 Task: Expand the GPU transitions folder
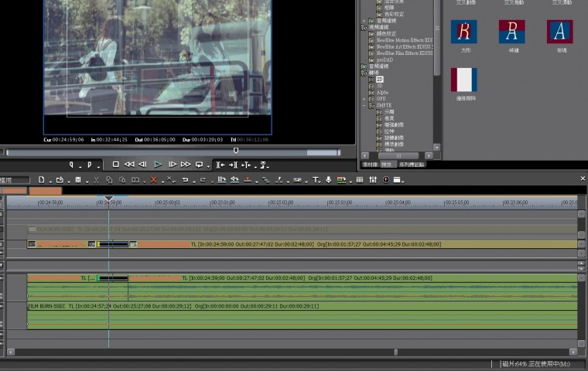pos(364,99)
